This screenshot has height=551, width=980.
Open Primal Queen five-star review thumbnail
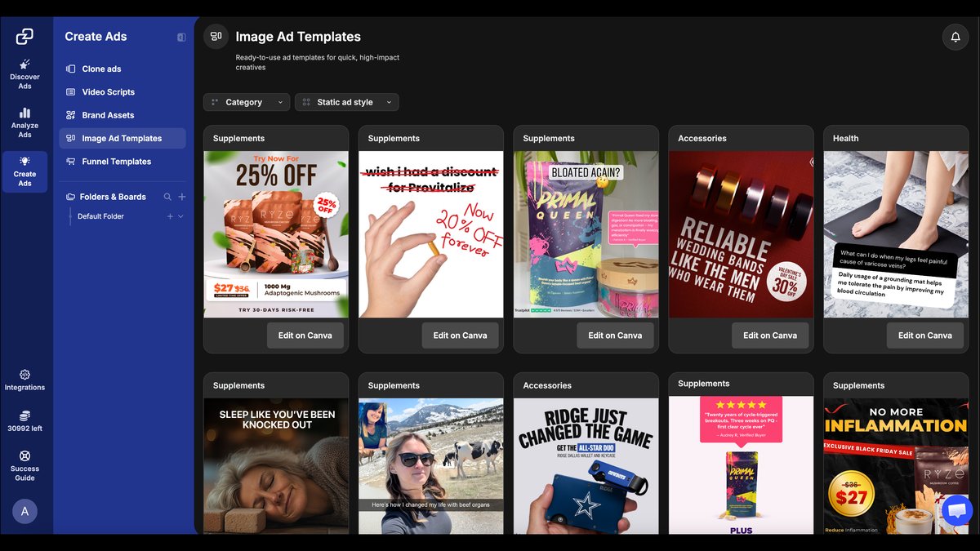[x=742, y=465]
